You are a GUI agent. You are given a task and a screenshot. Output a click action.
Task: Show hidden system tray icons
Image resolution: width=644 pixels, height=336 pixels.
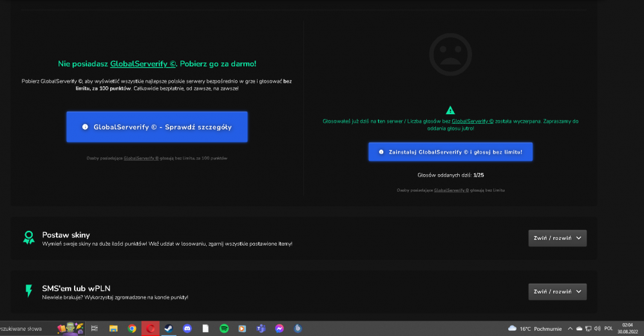click(x=570, y=329)
